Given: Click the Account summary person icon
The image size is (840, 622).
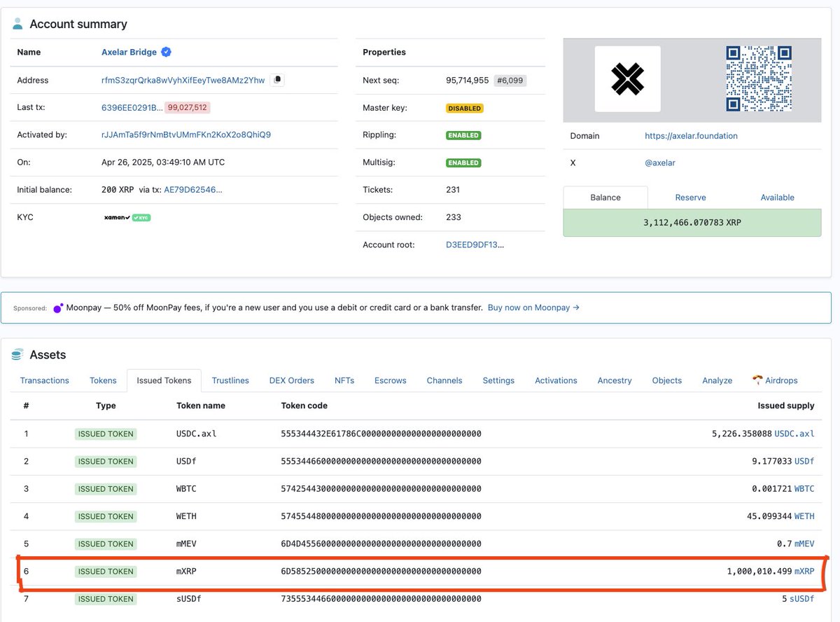Looking at the screenshot, I should (x=17, y=24).
